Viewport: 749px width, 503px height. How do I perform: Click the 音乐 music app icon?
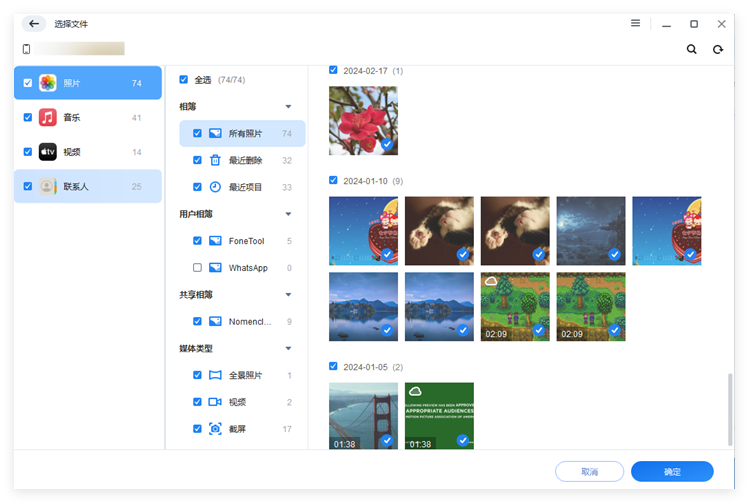(48, 118)
